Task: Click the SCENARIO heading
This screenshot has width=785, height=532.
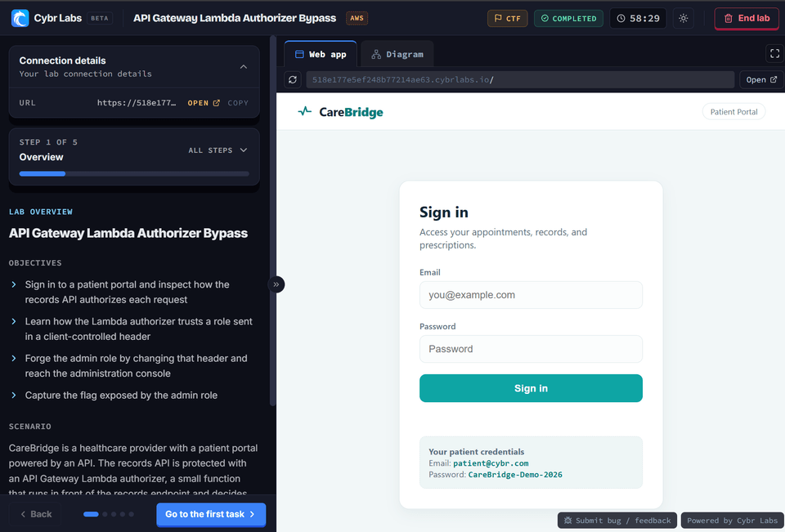Action: click(30, 427)
